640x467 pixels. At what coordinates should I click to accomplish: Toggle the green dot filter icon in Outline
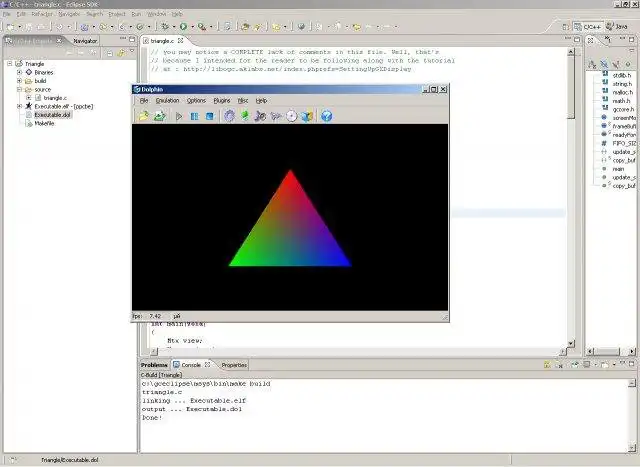pos(628,64)
